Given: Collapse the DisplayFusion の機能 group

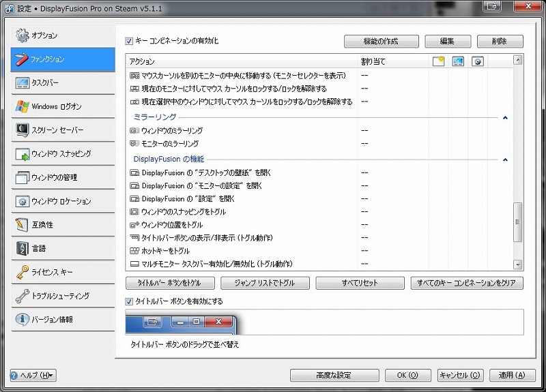Looking at the screenshot, I should click(505, 160).
